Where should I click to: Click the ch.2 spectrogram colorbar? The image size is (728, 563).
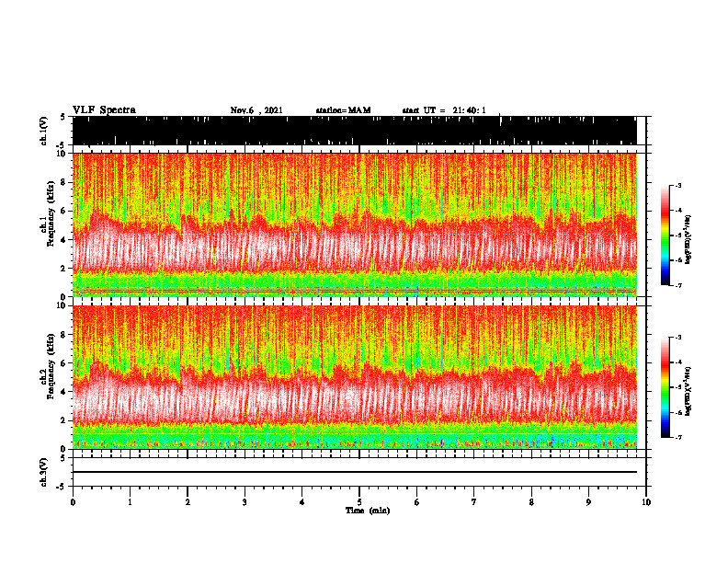pos(665,387)
